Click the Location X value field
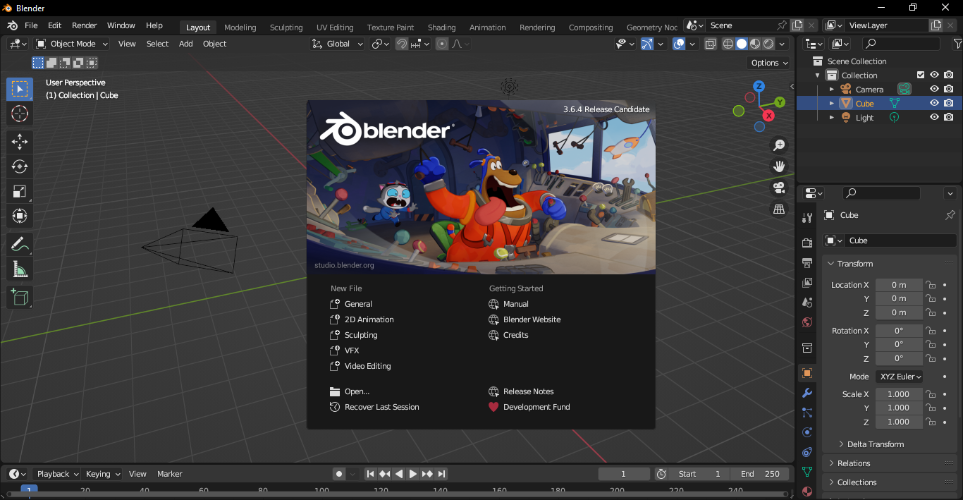 pyautogui.click(x=899, y=285)
